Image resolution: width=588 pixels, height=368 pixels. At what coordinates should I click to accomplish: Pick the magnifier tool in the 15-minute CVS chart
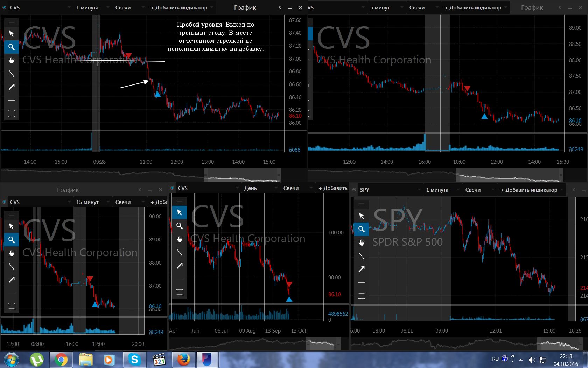pos(12,240)
